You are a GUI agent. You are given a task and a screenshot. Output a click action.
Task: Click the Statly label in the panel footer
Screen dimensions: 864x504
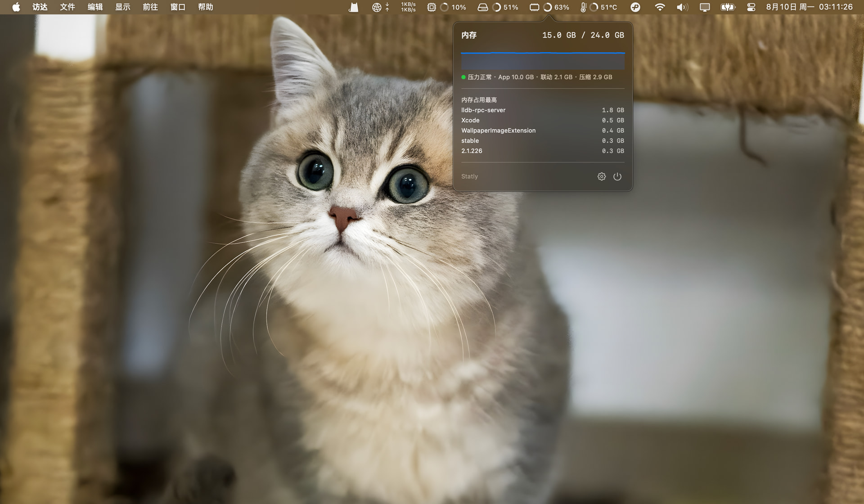[x=469, y=176]
